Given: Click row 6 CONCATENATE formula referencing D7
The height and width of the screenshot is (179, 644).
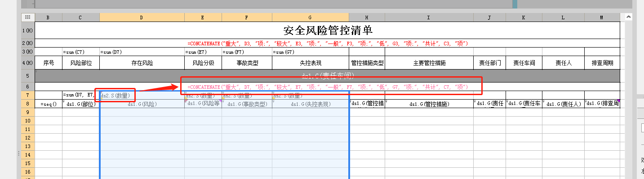Looking at the screenshot, I should point(328,87).
